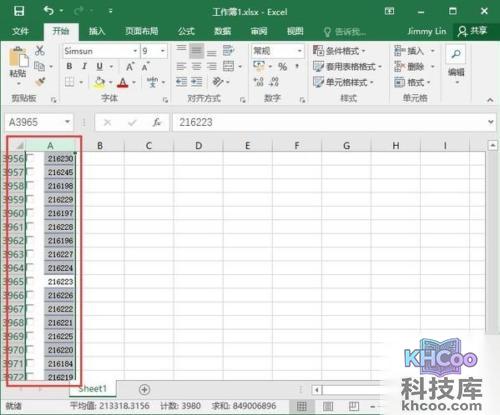The width and height of the screenshot is (500, 415).
Task: Toggle Italic formatting
Action: [x=84, y=66]
